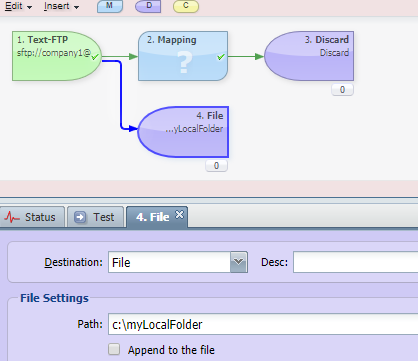Click the counter badge under Discard node
Screen dimensions: 418x361
point(342,90)
